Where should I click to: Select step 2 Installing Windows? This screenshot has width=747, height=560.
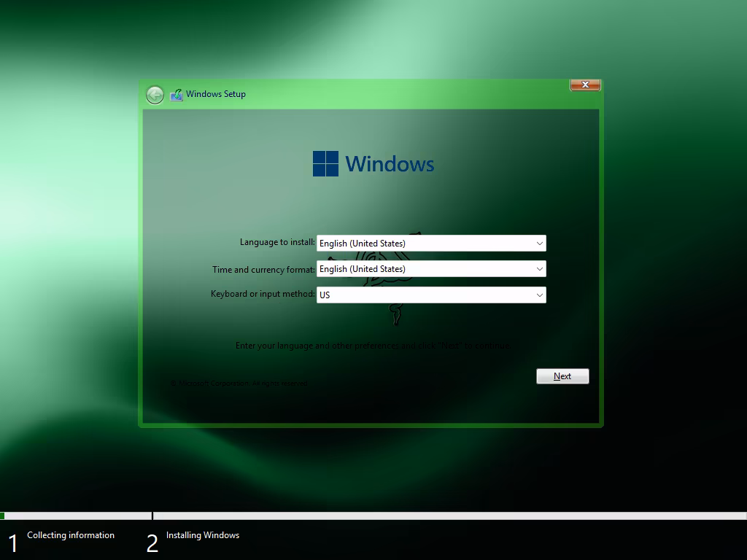202,535
